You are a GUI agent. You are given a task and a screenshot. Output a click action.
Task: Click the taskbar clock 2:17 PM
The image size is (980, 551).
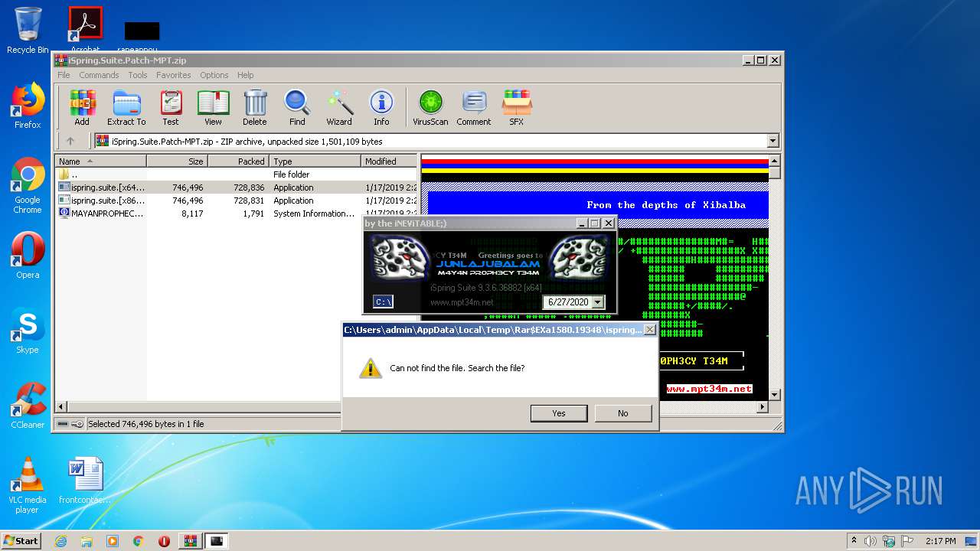[940, 541]
